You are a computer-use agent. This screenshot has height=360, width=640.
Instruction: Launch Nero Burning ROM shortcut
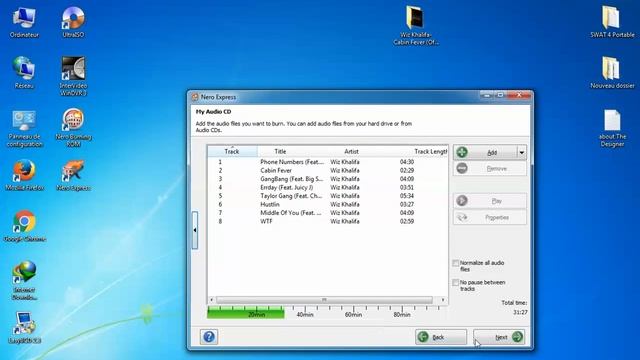[73, 128]
